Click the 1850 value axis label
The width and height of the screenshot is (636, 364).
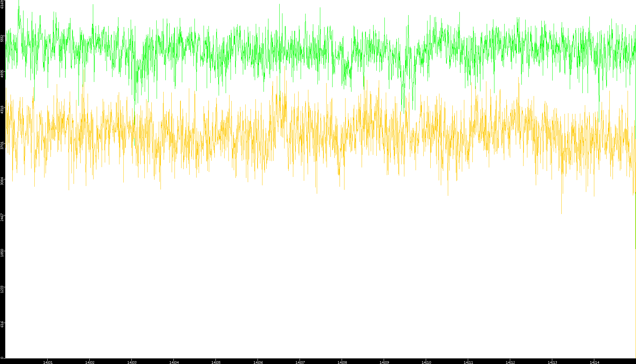click(x=2, y=253)
